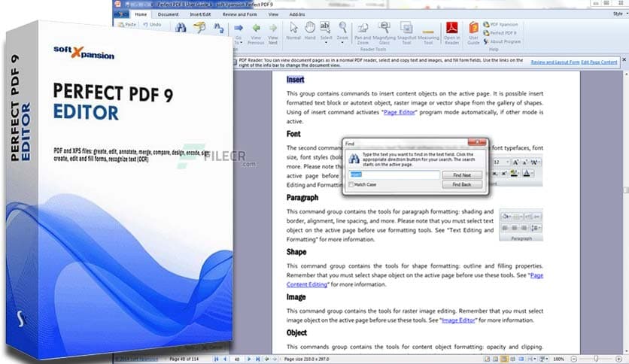Open the Page Content Editing hyperlink
Viewport: 629px width, 364px height.
pyautogui.click(x=415, y=280)
